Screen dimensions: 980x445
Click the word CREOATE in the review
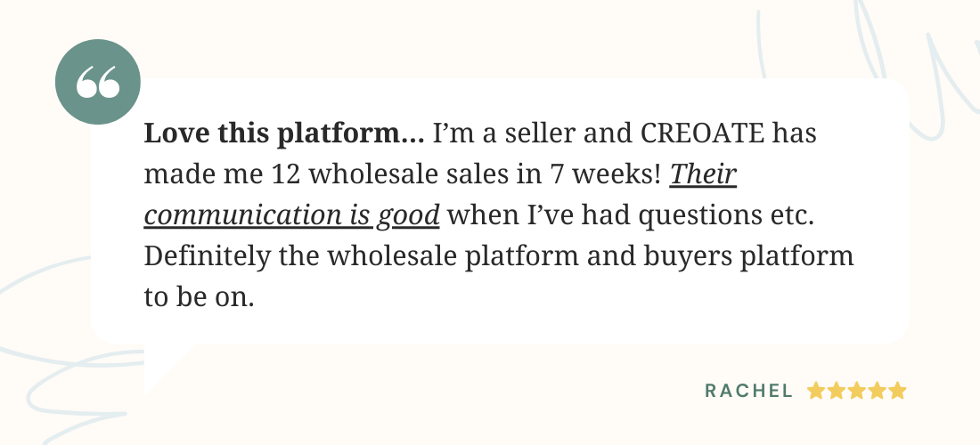tap(703, 133)
